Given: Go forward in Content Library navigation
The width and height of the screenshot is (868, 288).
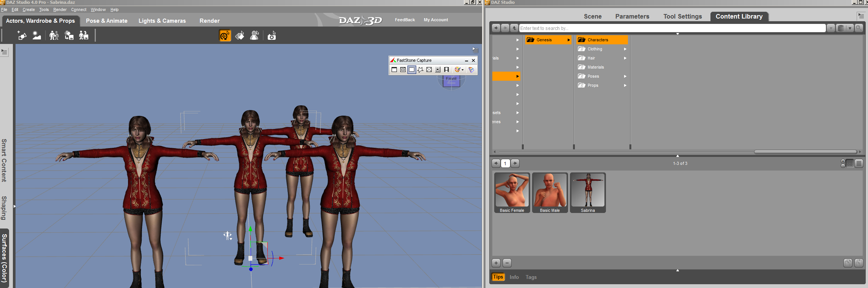Looking at the screenshot, I should tap(505, 28).
